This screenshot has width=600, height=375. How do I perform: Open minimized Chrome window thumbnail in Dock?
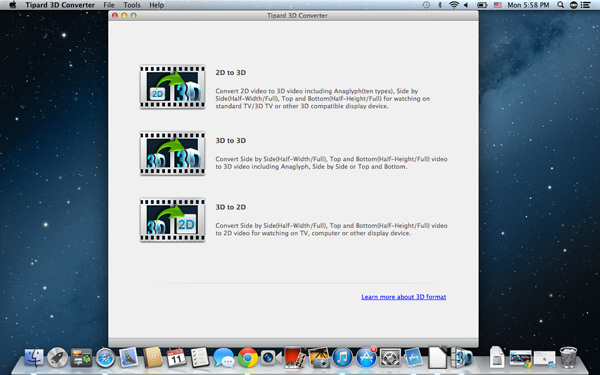point(520,359)
